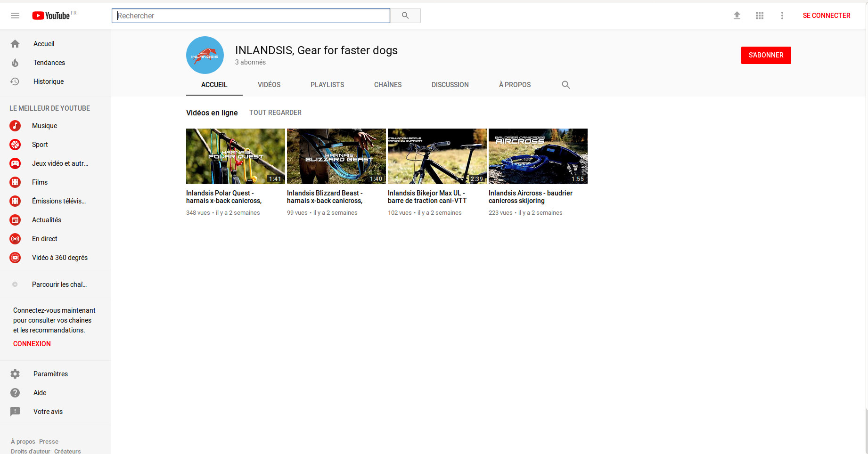868x454 pixels.
Task: Open the CHAÎNES tab
Action: click(388, 85)
